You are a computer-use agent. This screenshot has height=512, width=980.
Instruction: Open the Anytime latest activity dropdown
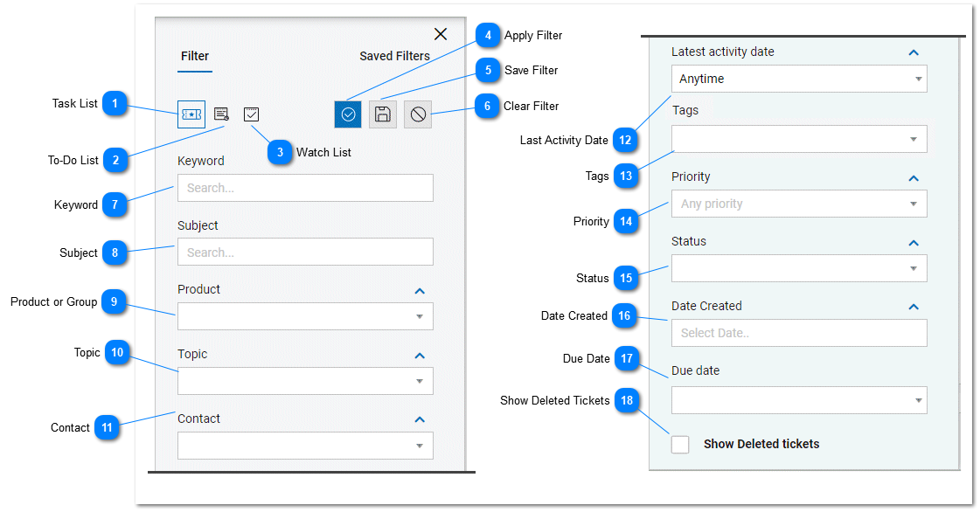click(799, 79)
